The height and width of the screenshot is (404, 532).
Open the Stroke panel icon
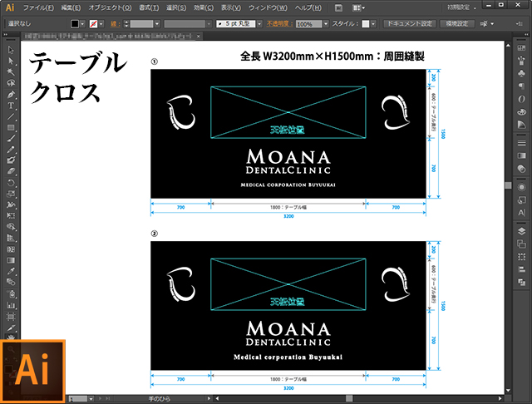(x=521, y=143)
